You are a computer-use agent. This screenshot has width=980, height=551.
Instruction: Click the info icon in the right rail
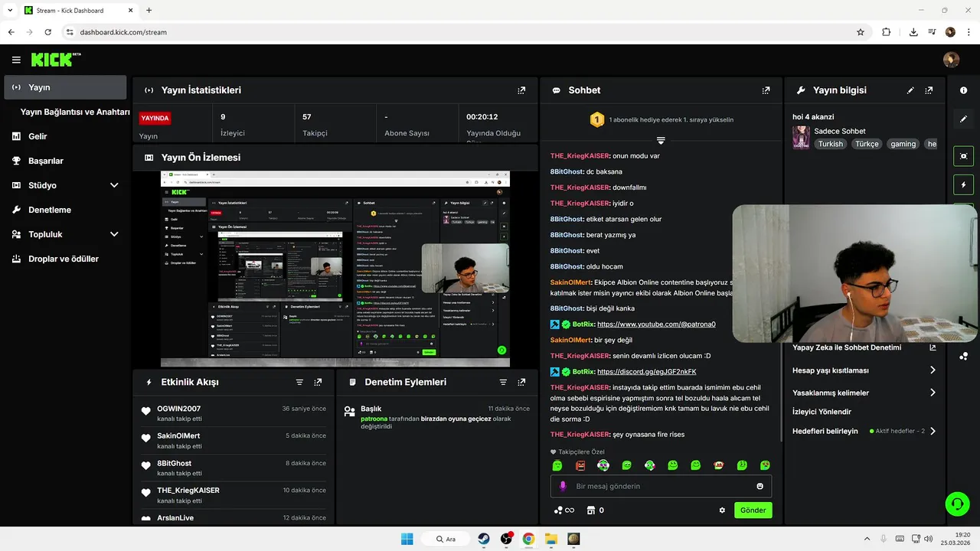(x=963, y=90)
